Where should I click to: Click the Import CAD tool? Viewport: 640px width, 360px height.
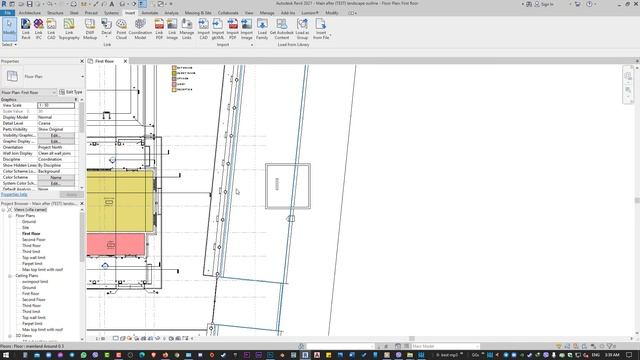pos(203,29)
